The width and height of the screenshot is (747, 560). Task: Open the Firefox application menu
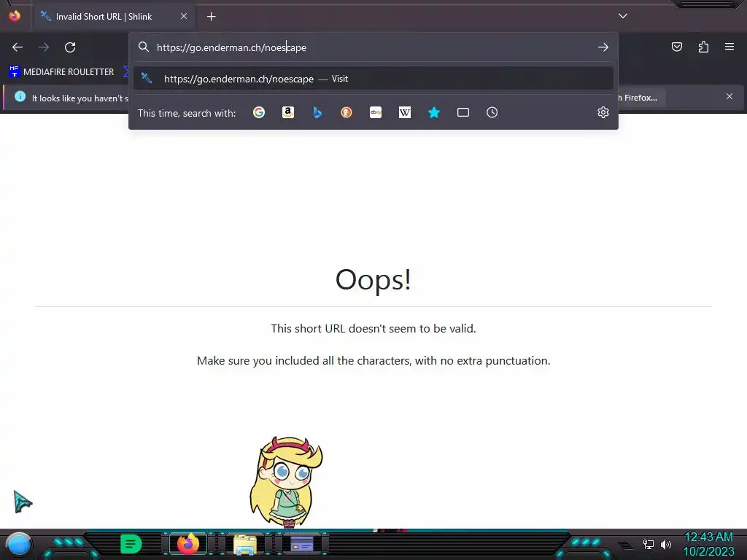[729, 47]
